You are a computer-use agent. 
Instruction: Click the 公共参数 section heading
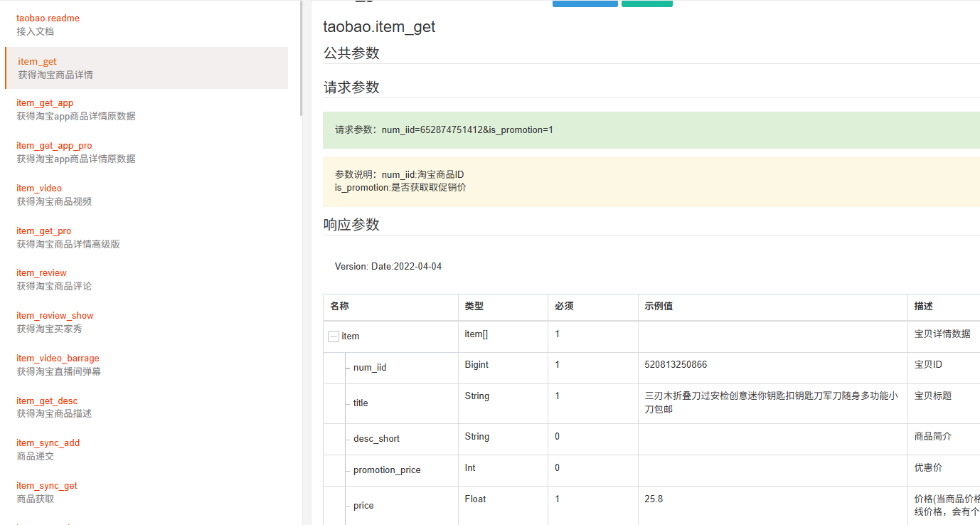pyautogui.click(x=351, y=53)
